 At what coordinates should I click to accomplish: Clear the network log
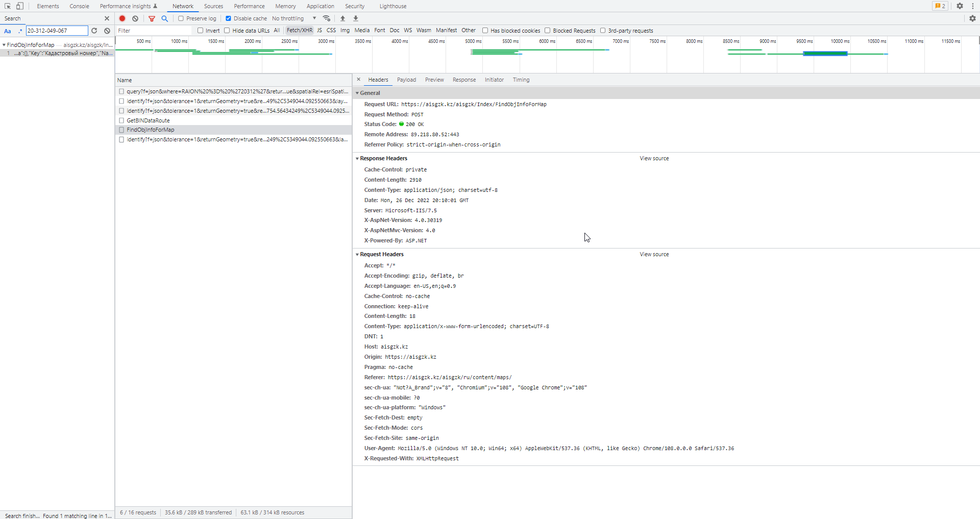click(135, 18)
